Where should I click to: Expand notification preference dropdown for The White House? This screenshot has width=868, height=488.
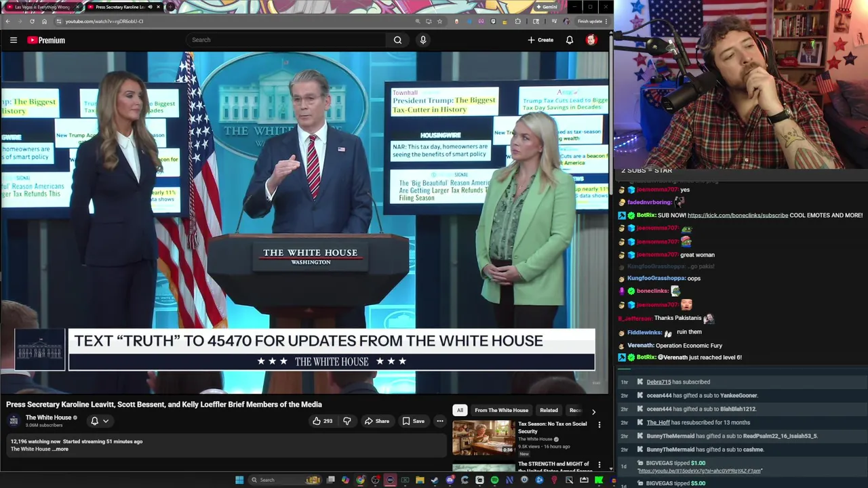click(x=100, y=421)
